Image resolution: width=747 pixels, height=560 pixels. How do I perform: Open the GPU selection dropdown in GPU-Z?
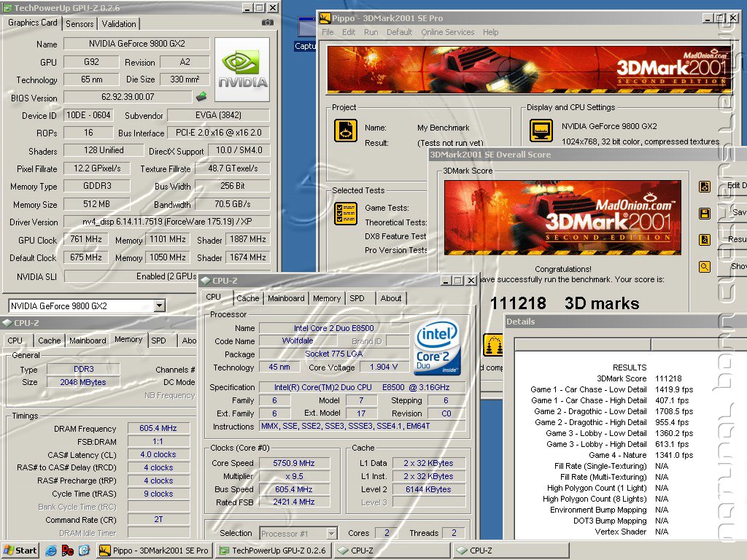(160, 306)
